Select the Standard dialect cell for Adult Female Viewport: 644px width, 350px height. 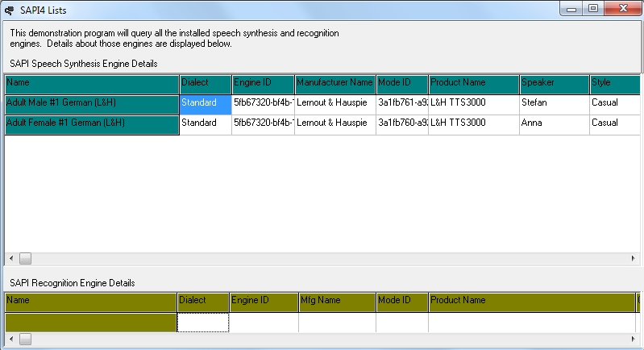point(205,123)
